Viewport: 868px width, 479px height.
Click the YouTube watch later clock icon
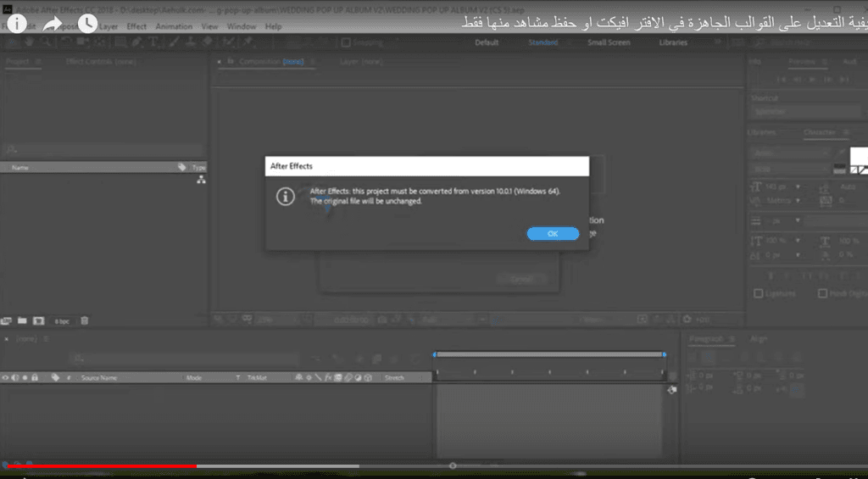click(87, 23)
